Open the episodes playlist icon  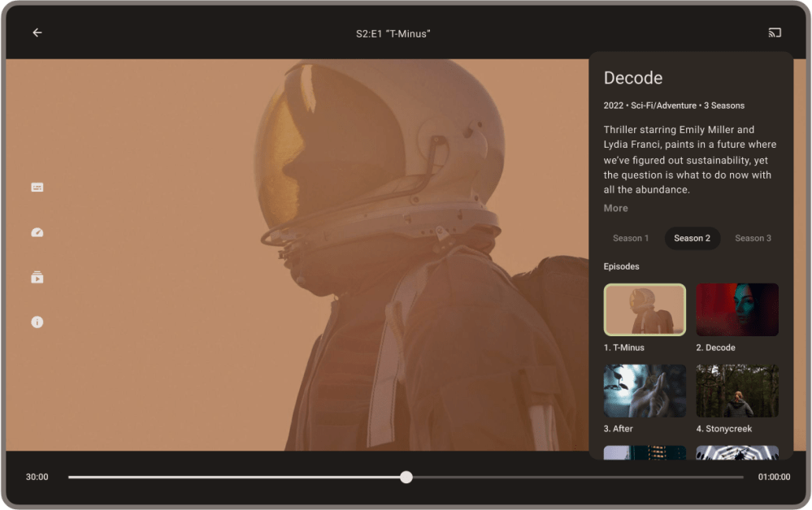pyautogui.click(x=37, y=278)
